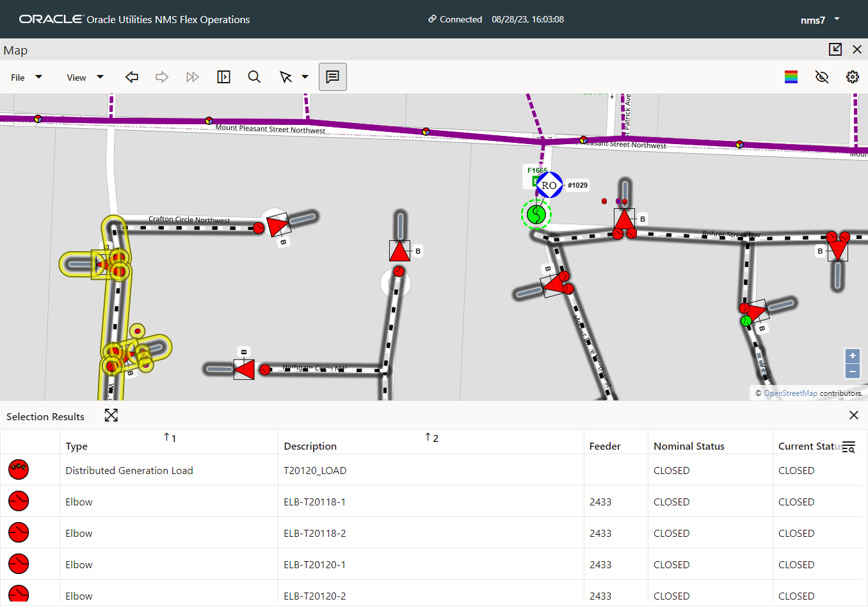Click the F1665 feeder label
This screenshot has height=606, width=868.
tap(538, 170)
